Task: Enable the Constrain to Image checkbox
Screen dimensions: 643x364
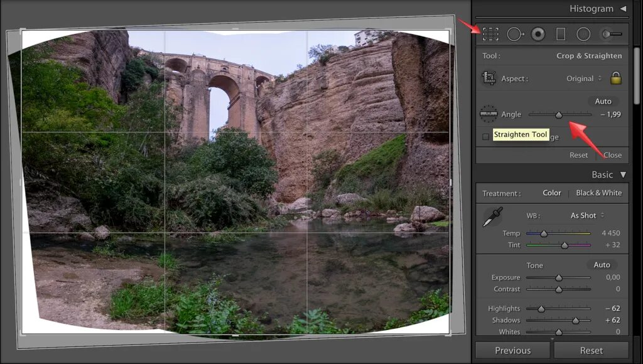Action: tap(486, 137)
